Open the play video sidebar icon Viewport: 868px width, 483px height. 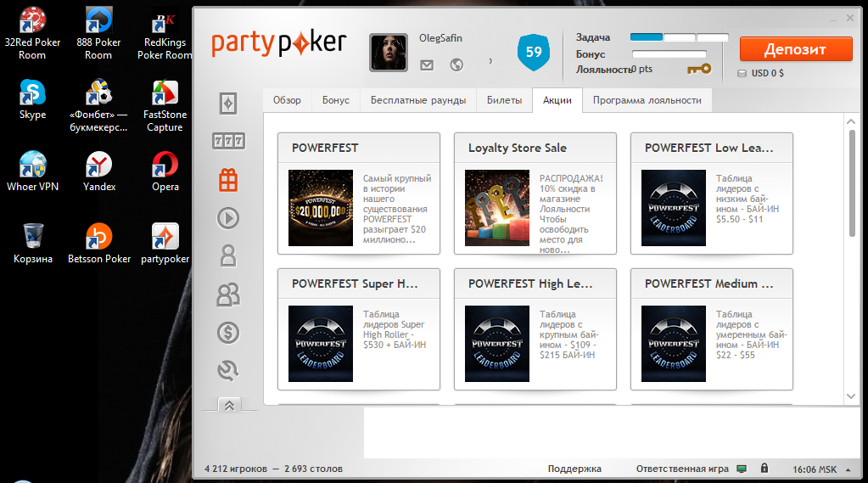pyautogui.click(x=228, y=218)
